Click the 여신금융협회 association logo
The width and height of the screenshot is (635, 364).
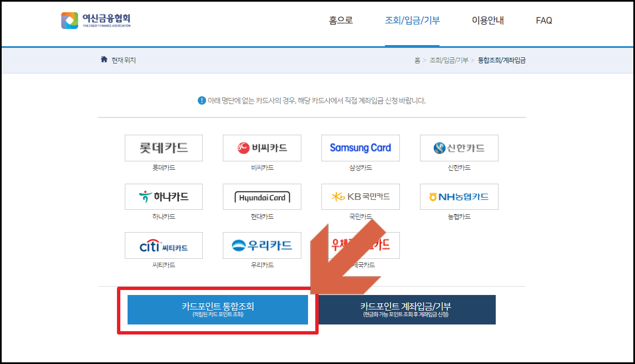pos(95,20)
